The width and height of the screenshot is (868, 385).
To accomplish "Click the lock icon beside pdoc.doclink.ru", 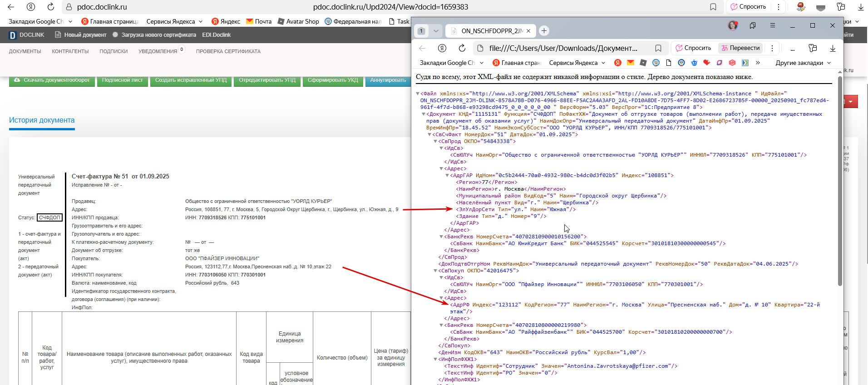I will [x=69, y=7].
